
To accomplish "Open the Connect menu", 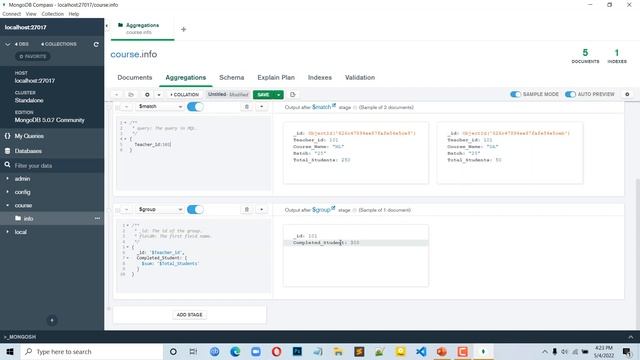I will click(11, 14).
